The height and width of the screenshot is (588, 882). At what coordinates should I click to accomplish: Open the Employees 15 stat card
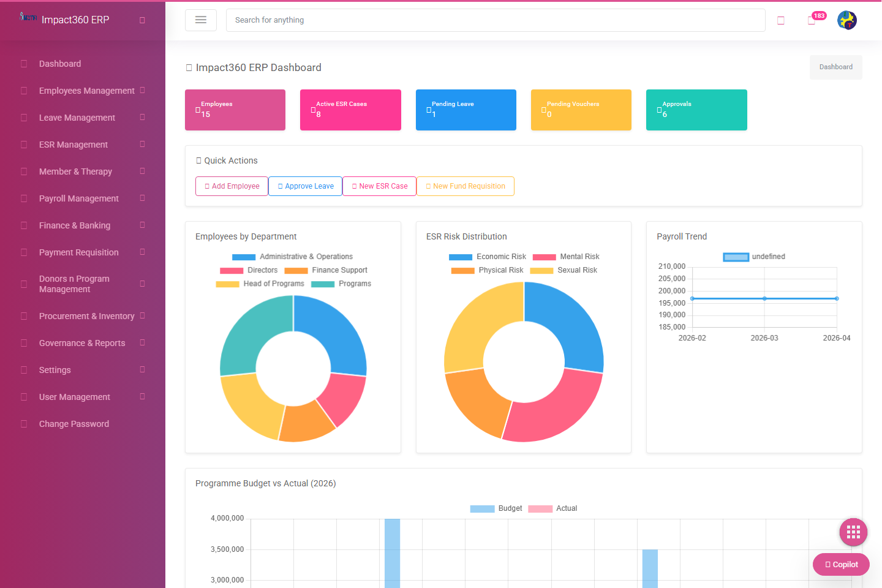click(x=235, y=110)
